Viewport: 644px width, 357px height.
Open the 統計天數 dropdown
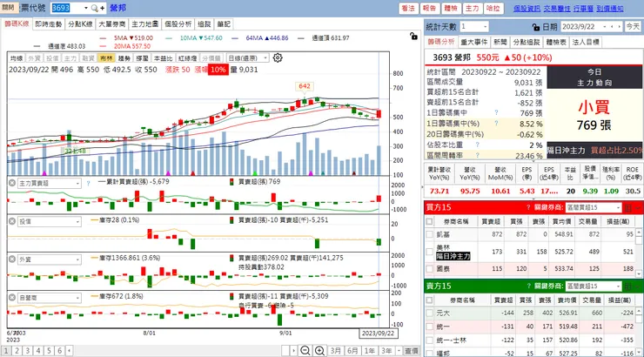485,27
